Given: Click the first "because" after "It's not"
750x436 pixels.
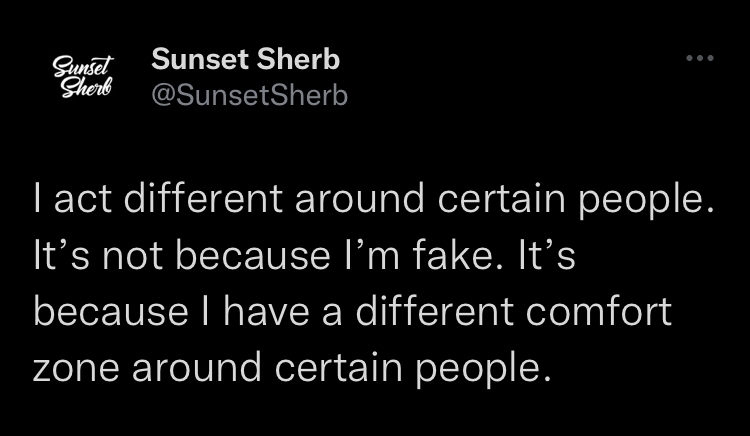Looking at the screenshot, I should (254, 255).
